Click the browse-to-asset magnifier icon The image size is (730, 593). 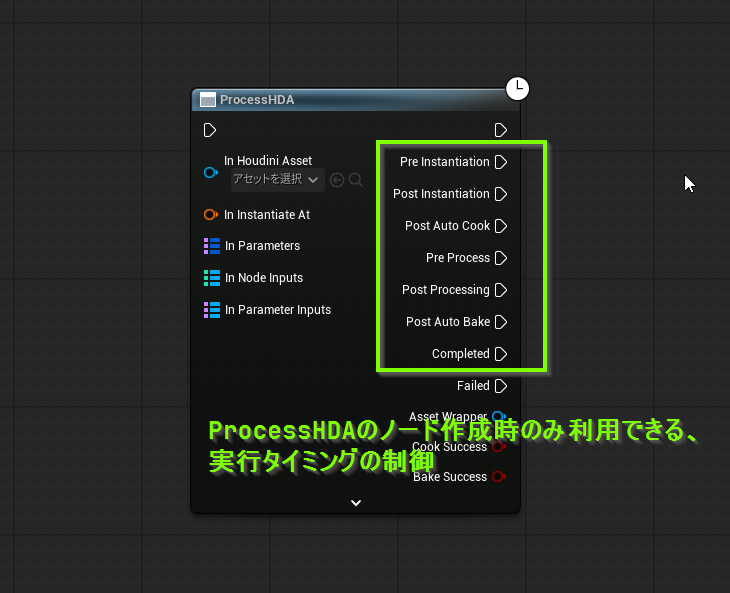(x=356, y=180)
